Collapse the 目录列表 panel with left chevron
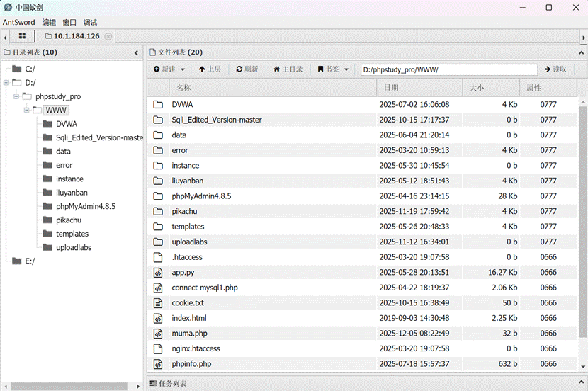The image size is (588, 391). tap(137, 53)
